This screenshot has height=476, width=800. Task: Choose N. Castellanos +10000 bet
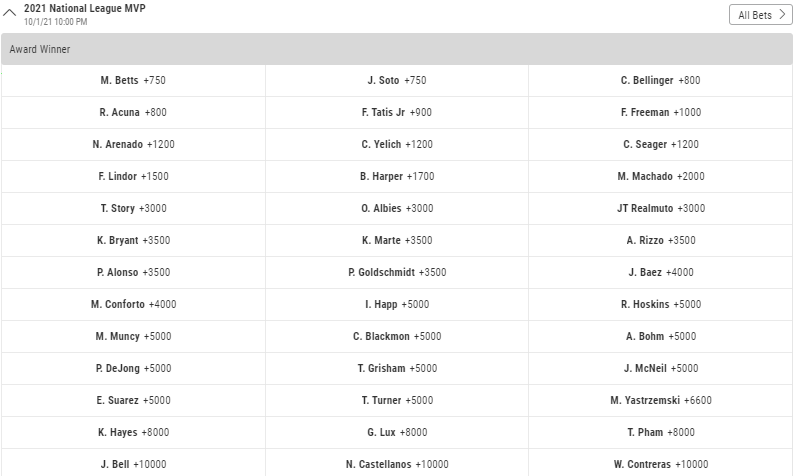[x=397, y=464]
